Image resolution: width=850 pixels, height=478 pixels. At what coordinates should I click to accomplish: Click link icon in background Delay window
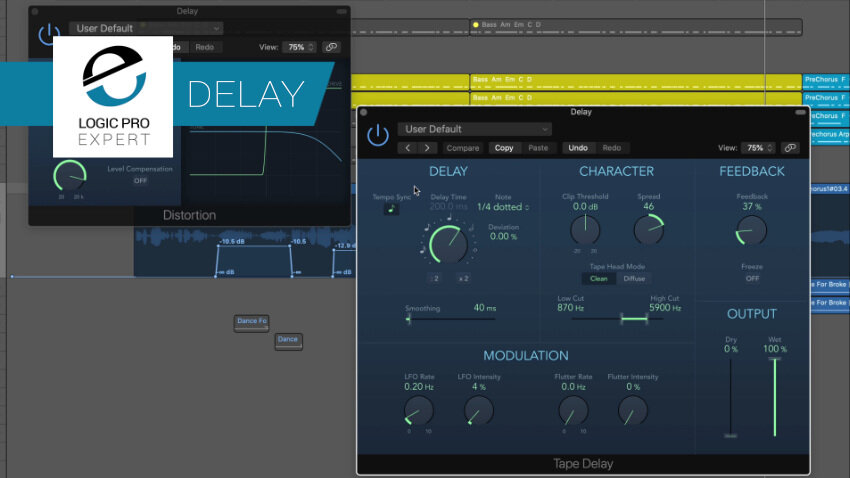pyautogui.click(x=331, y=47)
